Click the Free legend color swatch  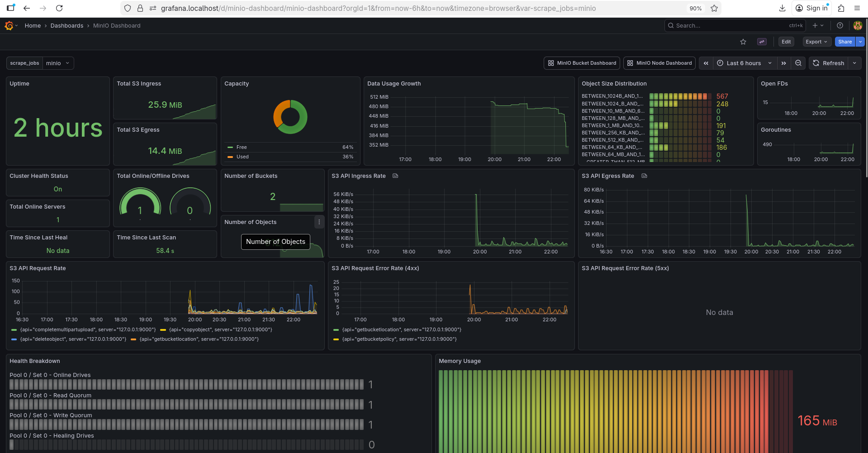click(230, 148)
